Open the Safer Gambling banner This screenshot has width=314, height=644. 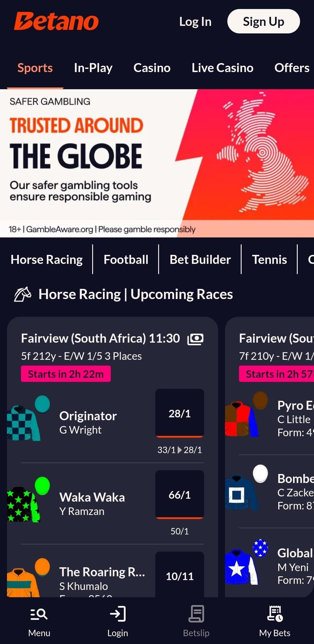click(x=157, y=163)
